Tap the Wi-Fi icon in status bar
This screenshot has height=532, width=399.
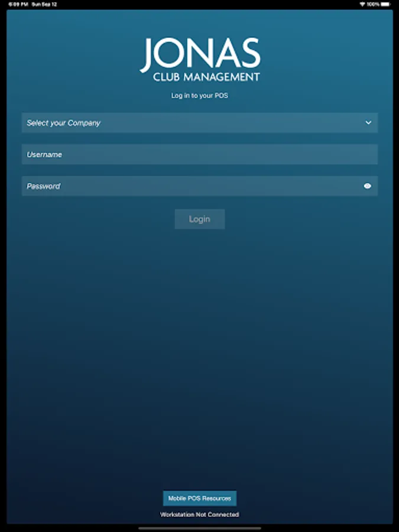click(362, 4)
